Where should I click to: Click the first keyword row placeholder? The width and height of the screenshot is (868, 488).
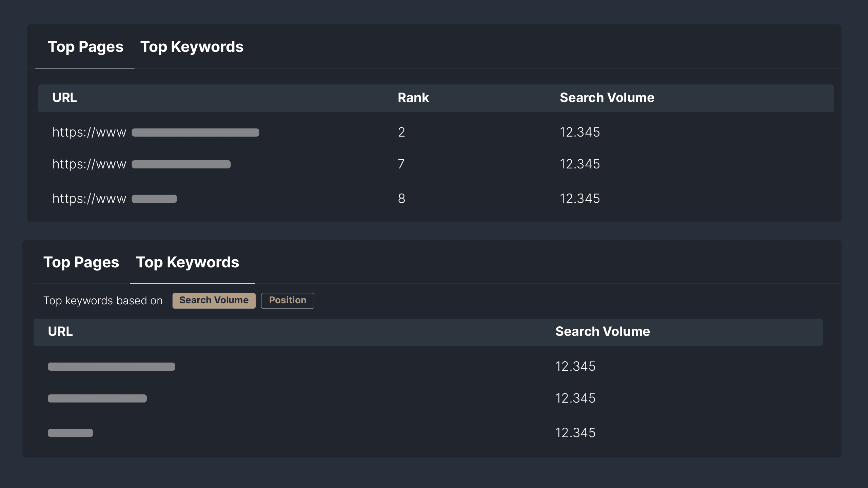(111, 367)
